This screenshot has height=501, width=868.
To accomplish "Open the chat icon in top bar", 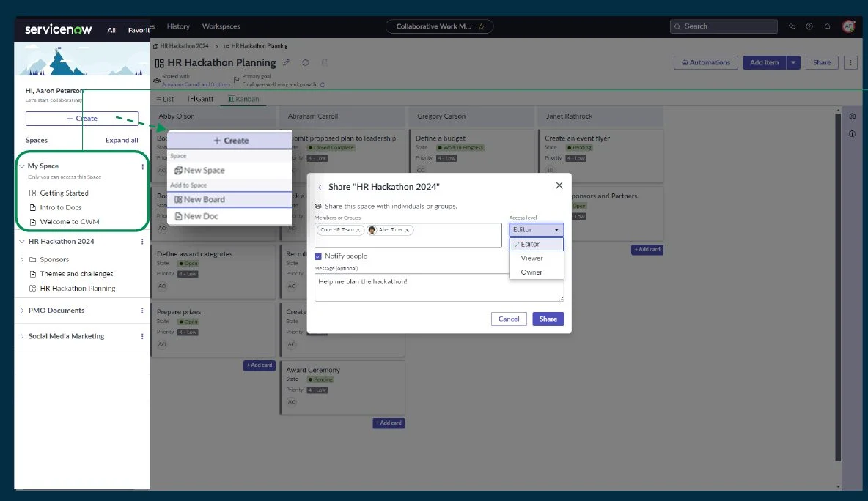I will click(x=792, y=26).
